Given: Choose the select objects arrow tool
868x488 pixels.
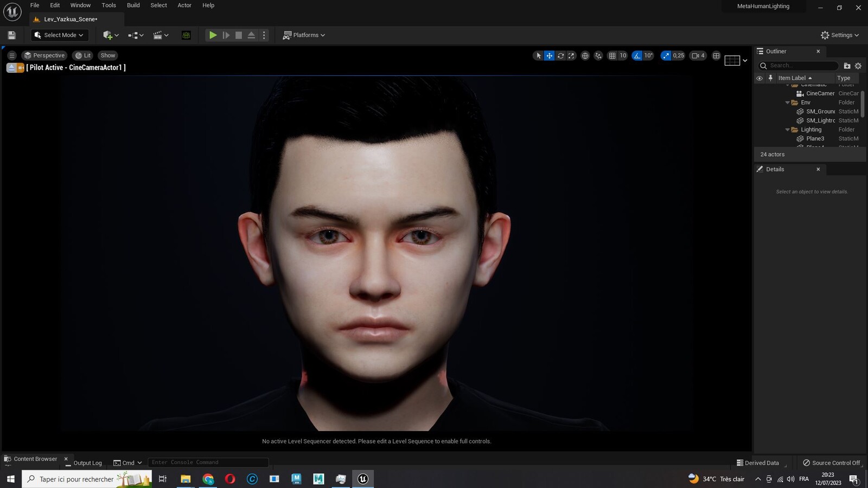Looking at the screenshot, I should click(x=538, y=55).
